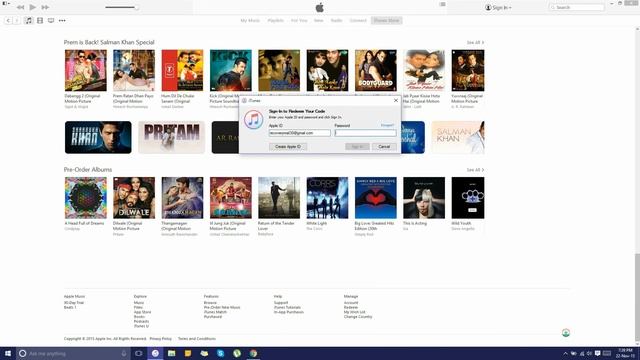Select the Movies film-strip icon
Screen dimensions: 640x360
tap(40, 20)
